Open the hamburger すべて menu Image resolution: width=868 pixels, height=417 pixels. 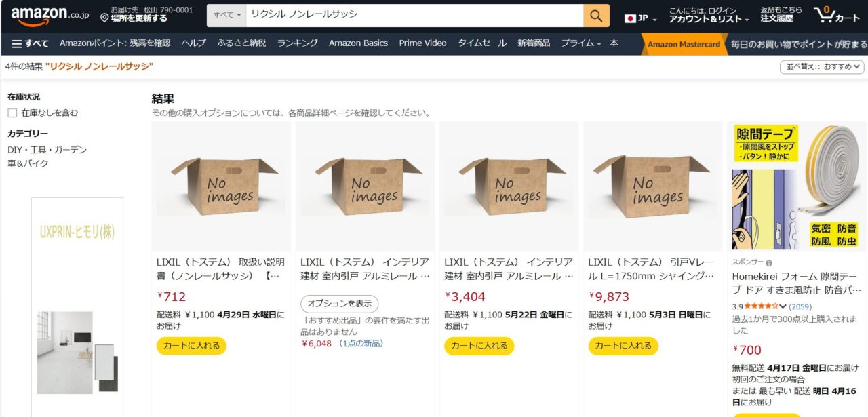tap(30, 43)
